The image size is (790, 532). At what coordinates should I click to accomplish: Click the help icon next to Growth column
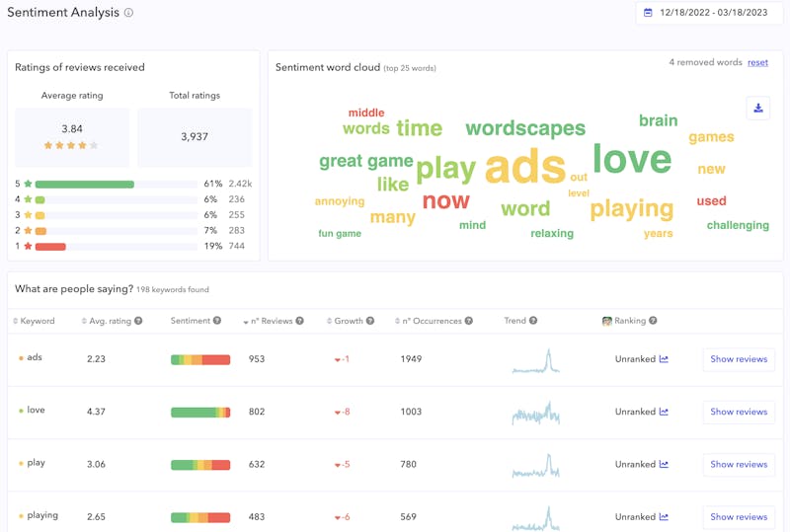370,321
